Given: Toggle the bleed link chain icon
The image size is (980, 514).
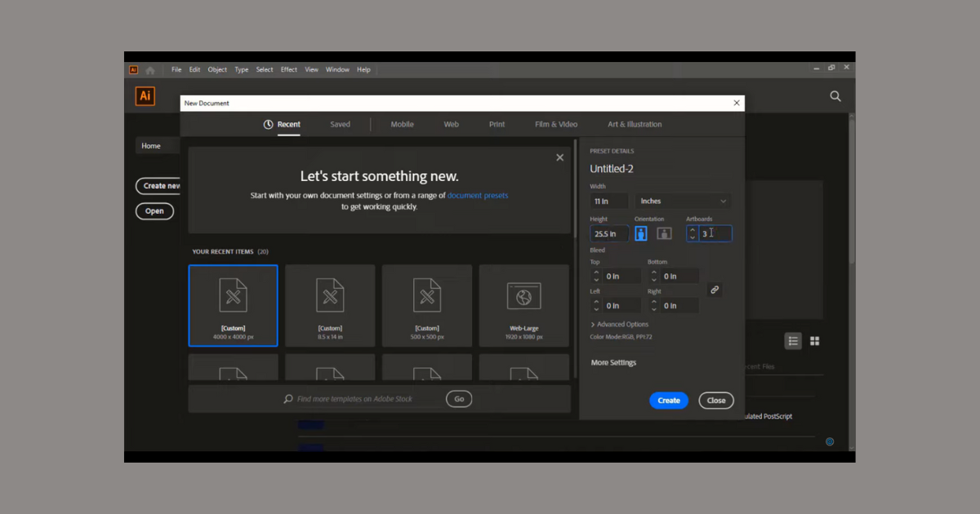Looking at the screenshot, I should [715, 290].
